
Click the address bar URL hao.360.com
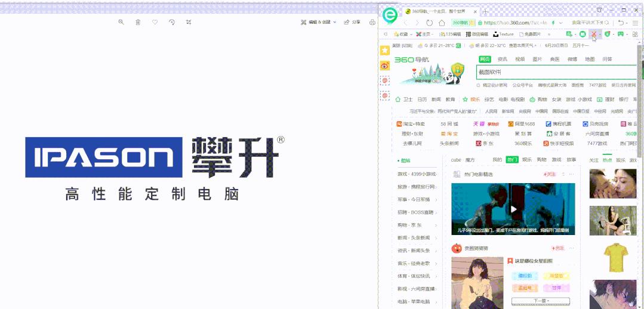tap(516, 23)
